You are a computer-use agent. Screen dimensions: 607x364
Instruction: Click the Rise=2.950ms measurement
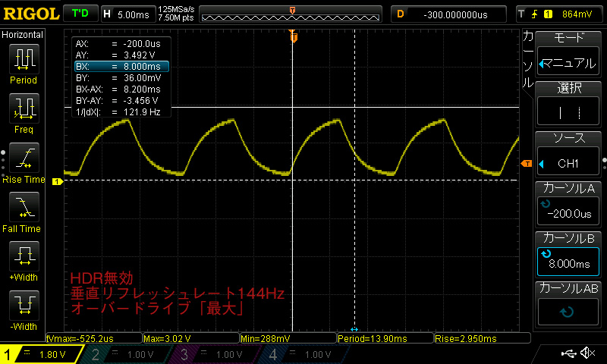[x=483, y=338]
